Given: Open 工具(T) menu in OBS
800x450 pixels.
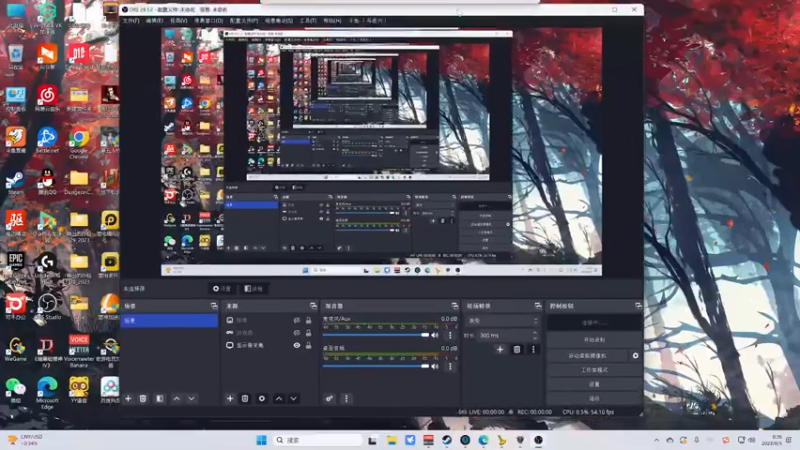Looking at the screenshot, I should (x=308, y=20).
